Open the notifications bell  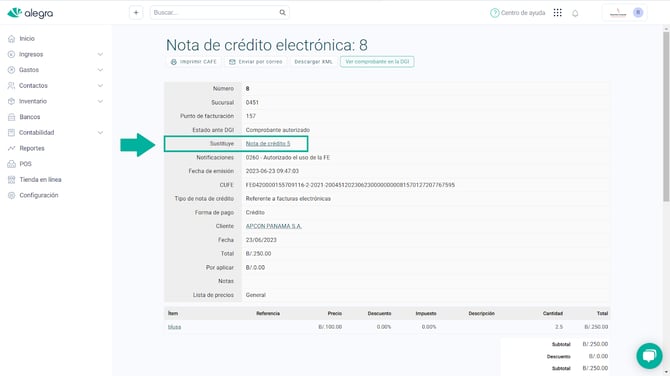(575, 13)
